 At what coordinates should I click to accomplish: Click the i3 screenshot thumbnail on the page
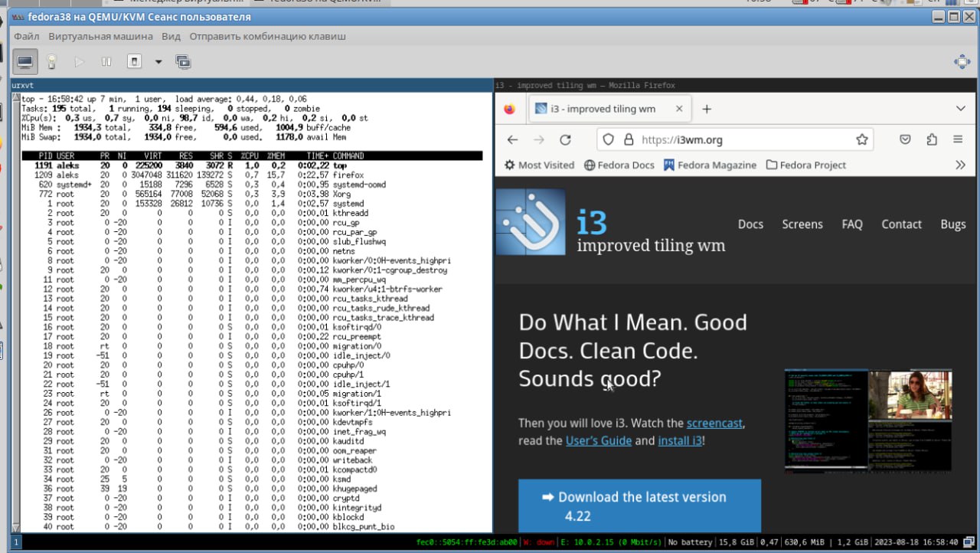click(x=868, y=420)
